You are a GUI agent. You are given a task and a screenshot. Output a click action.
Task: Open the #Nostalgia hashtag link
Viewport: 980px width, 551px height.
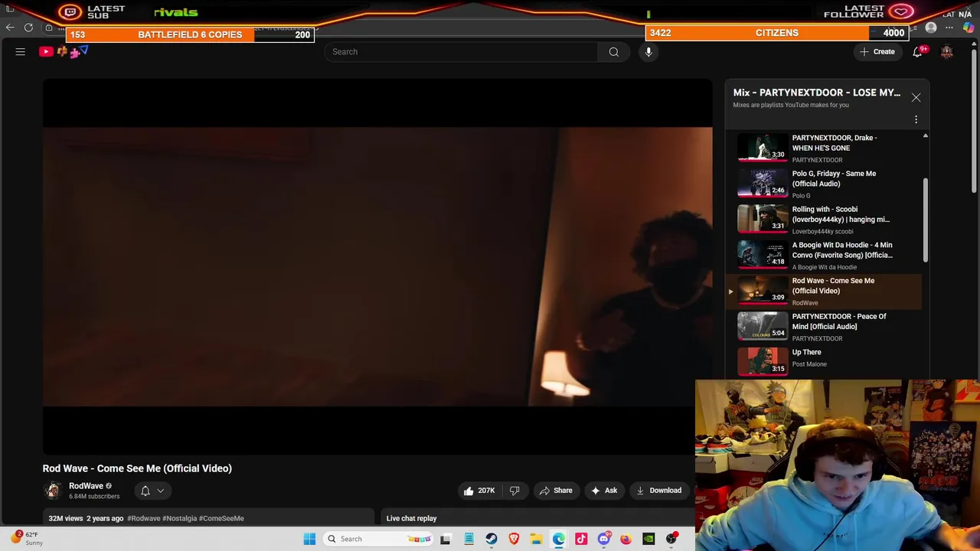tap(180, 519)
